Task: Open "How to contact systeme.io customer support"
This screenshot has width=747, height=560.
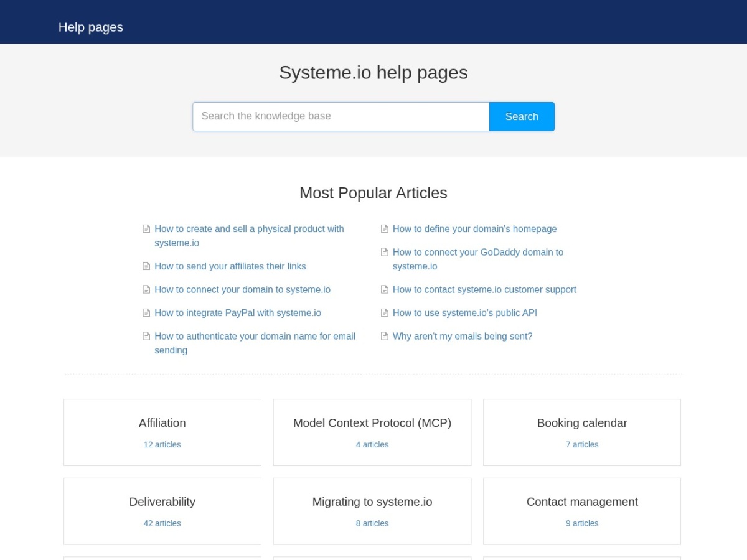Action: 484,289
